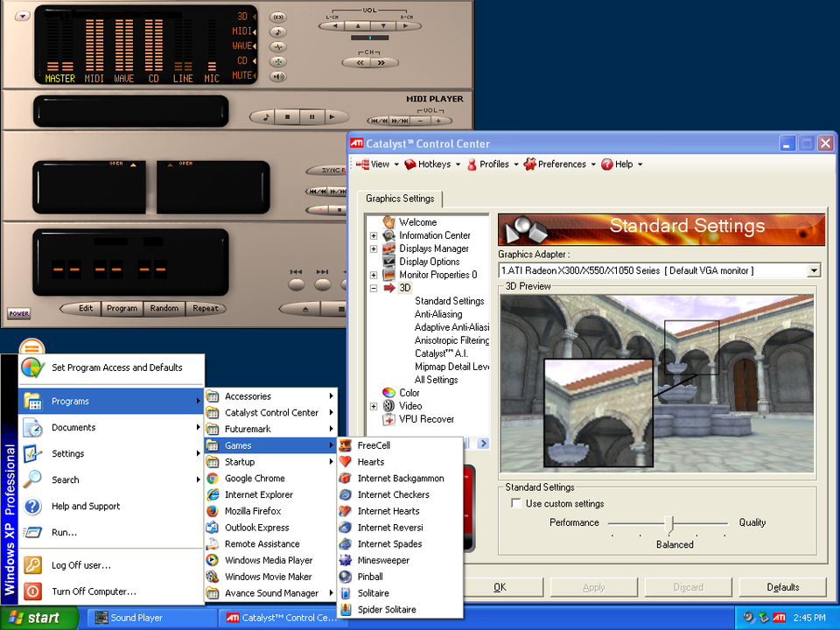
Task: Click the Defaults button
Action: [x=781, y=587]
